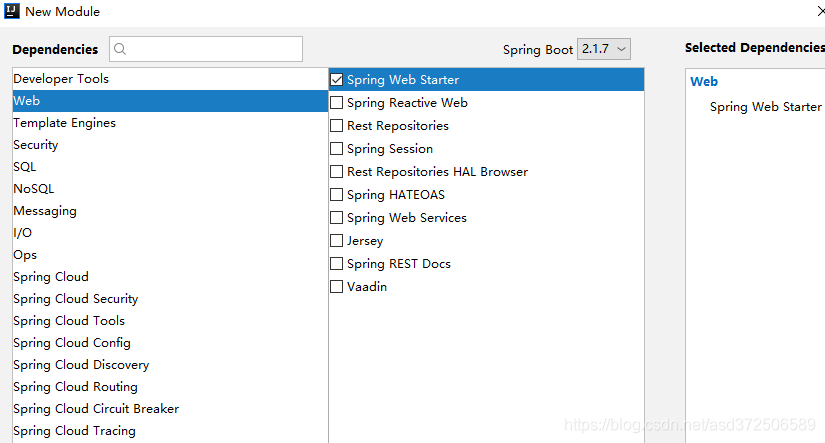Select Spring Cloud Circuit Breaker category

(x=170, y=409)
